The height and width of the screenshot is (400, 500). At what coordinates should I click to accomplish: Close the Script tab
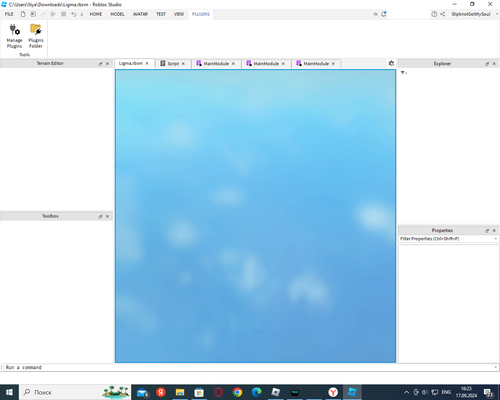tap(183, 63)
